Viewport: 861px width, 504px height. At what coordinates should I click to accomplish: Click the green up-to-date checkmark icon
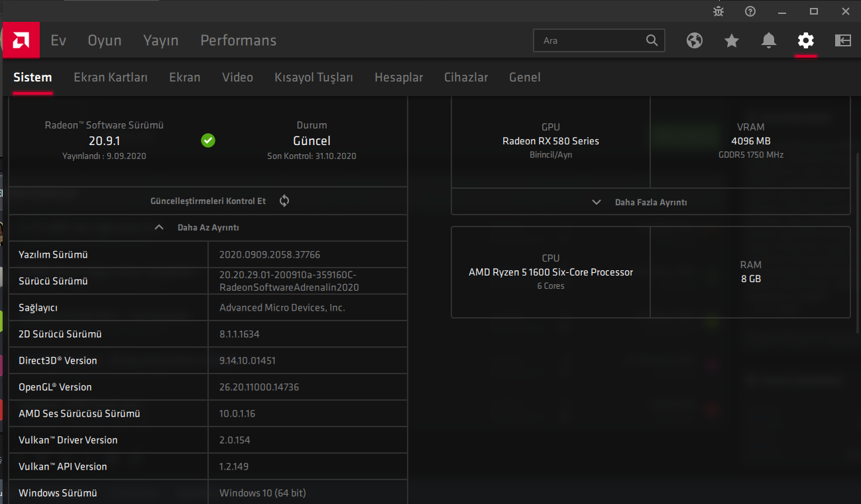208,140
